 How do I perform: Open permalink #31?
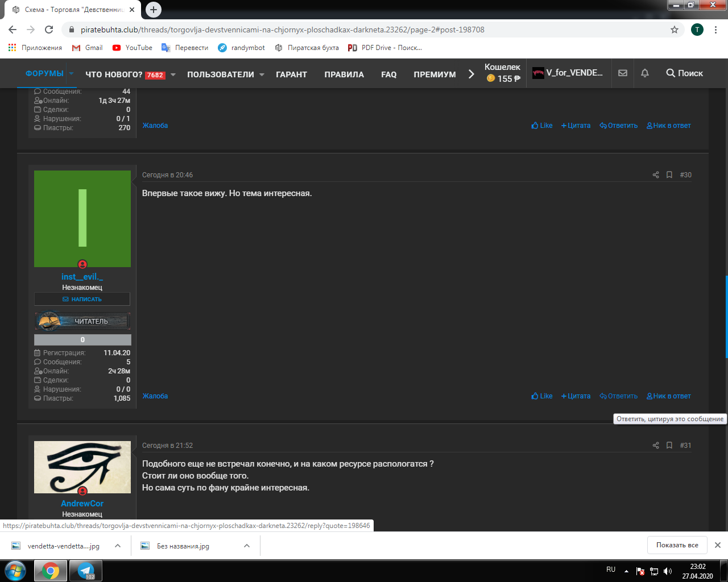pyautogui.click(x=686, y=446)
